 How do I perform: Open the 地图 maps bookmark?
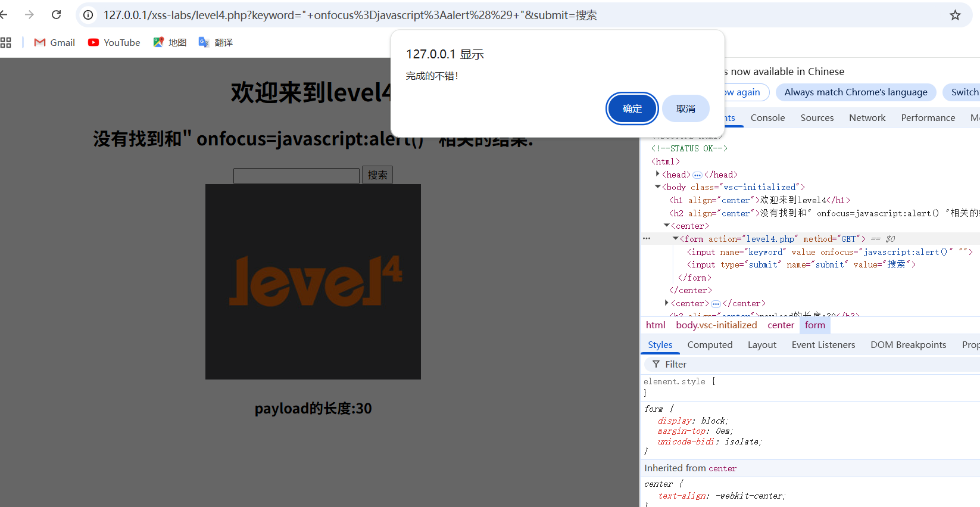pos(170,42)
